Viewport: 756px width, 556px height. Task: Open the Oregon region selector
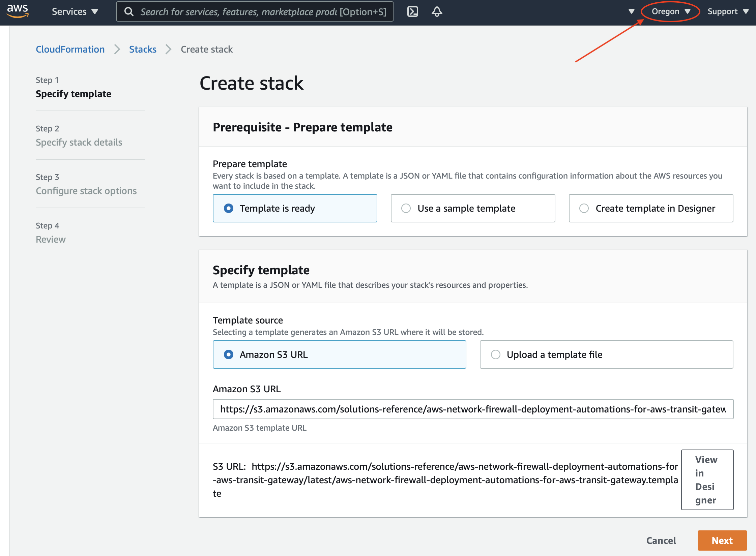tap(670, 11)
